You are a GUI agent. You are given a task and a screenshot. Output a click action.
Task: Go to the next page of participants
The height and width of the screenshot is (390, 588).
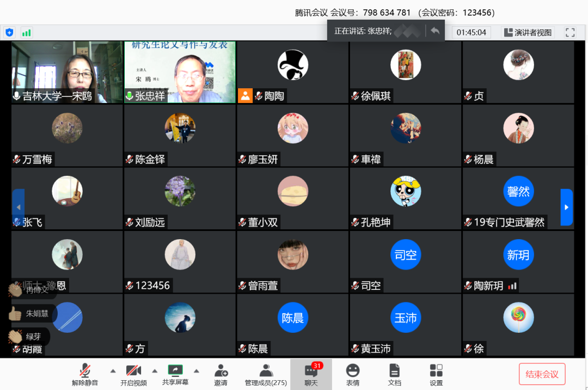[x=566, y=207]
